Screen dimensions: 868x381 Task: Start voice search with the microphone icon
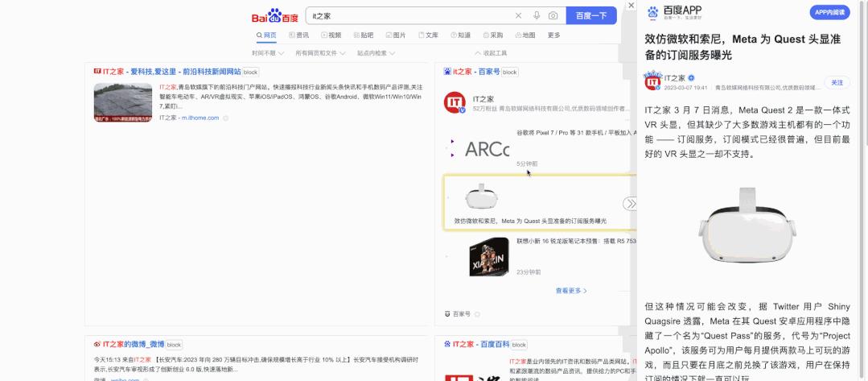pos(537,15)
